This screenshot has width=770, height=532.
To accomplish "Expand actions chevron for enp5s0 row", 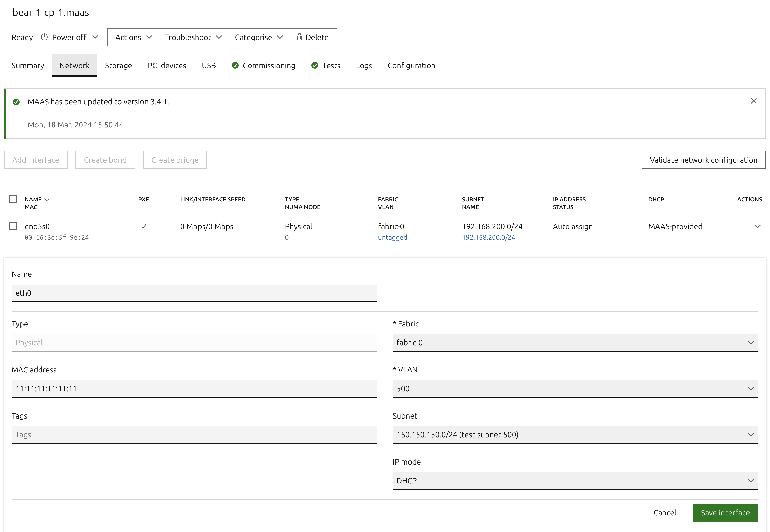I will [757, 226].
